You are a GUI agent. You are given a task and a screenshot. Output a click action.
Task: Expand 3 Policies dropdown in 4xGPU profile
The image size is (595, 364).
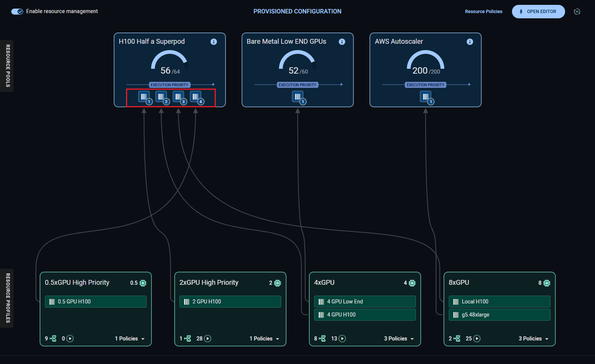click(399, 339)
